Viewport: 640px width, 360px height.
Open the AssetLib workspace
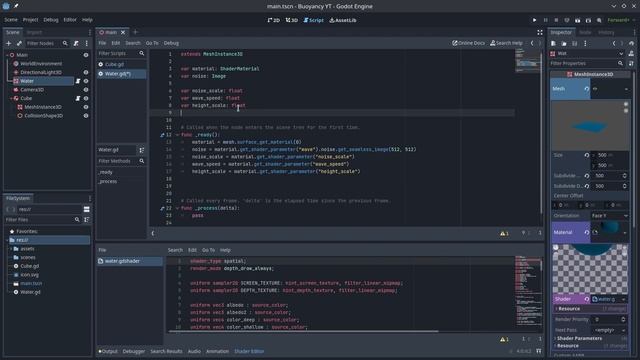pyautogui.click(x=342, y=20)
